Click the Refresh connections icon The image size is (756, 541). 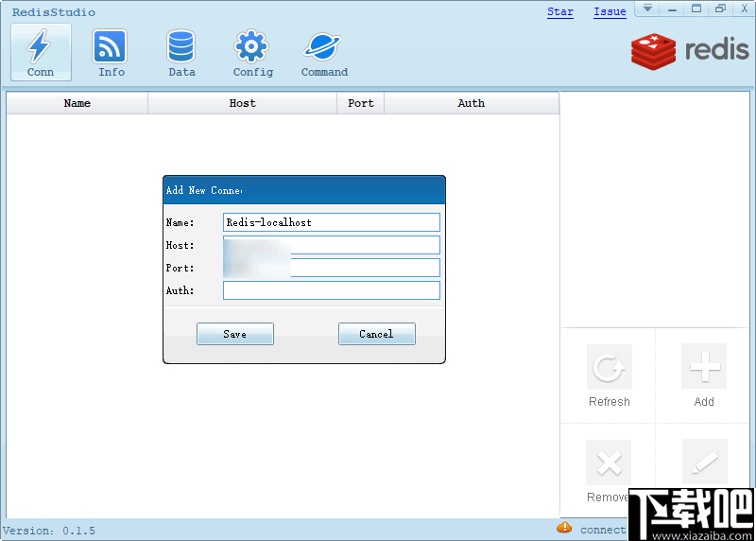[x=609, y=367]
